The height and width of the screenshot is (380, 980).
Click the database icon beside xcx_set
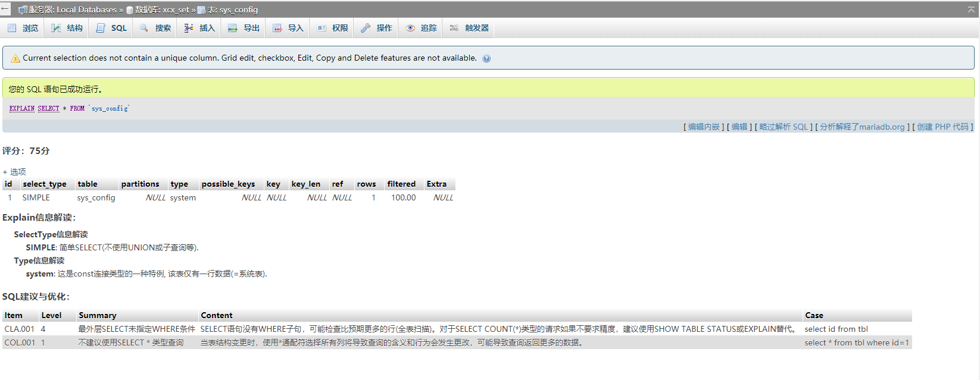129,10
